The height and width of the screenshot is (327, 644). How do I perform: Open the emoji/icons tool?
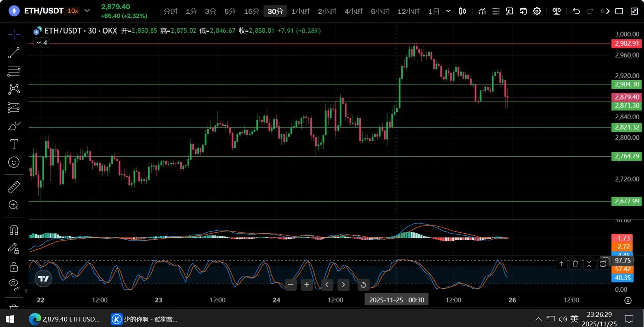[14, 162]
